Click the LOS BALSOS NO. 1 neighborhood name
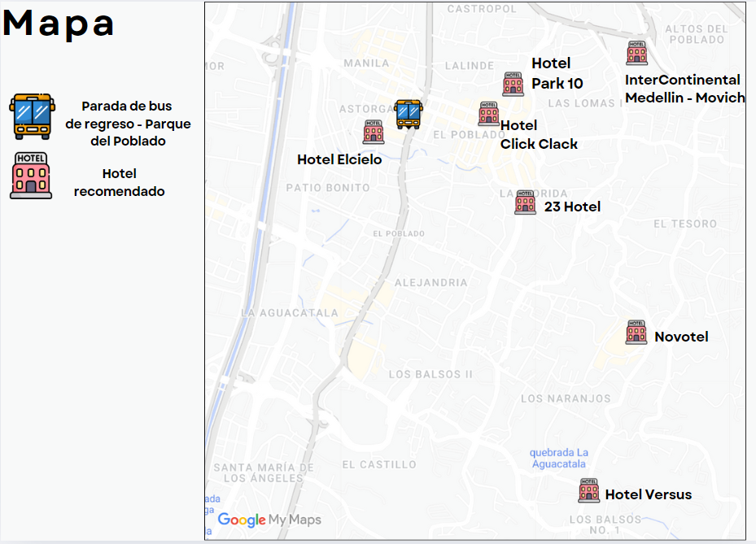Screen dimensions: 756x544 pos(605,524)
